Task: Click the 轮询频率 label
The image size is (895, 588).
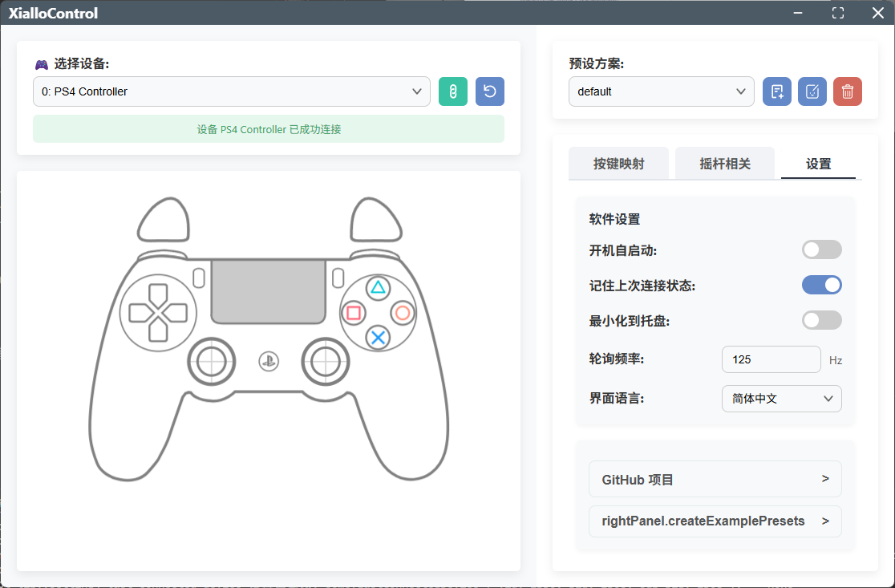Action: [617, 359]
